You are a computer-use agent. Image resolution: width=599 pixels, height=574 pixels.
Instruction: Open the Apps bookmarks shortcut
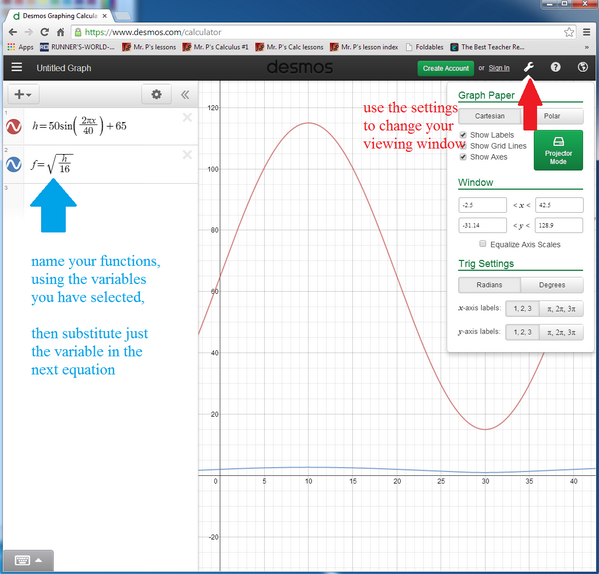click(21, 47)
